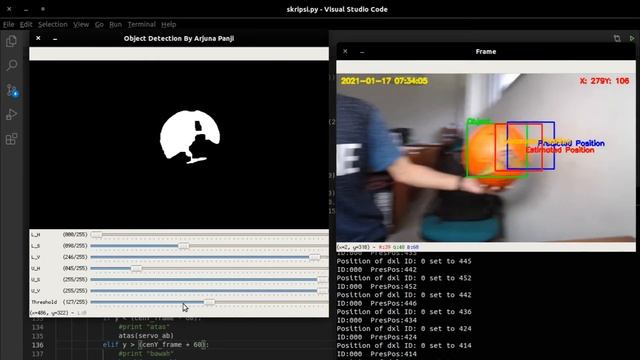The width and height of the screenshot is (640, 360).
Task: Open the Search icon in activity bar
Action: pyautogui.click(x=11, y=65)
